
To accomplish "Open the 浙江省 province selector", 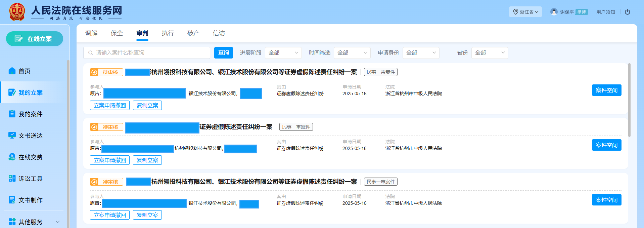I will pos(525,12).
